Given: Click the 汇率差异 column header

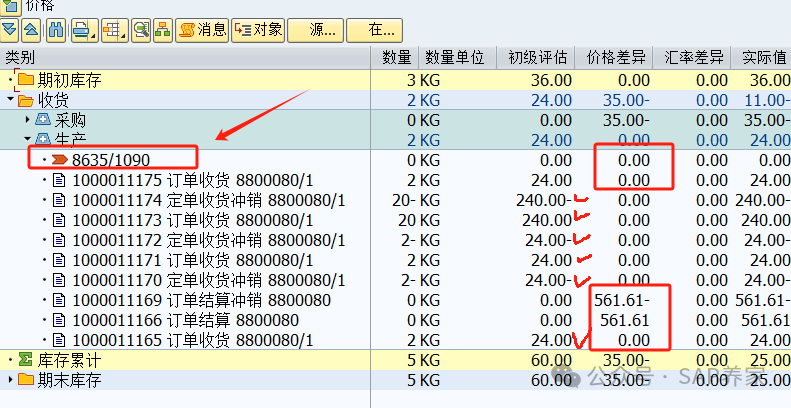Looking at the screenshot, I should 694,57.
